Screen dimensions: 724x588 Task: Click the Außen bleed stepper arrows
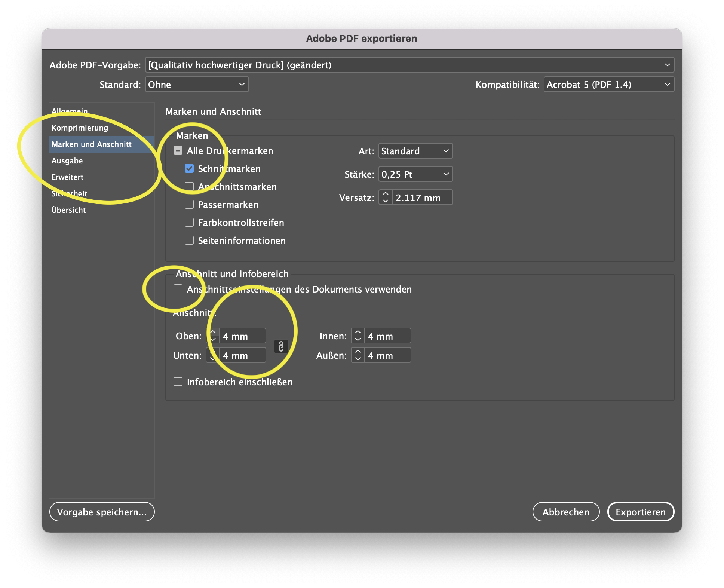coord(358,355)
